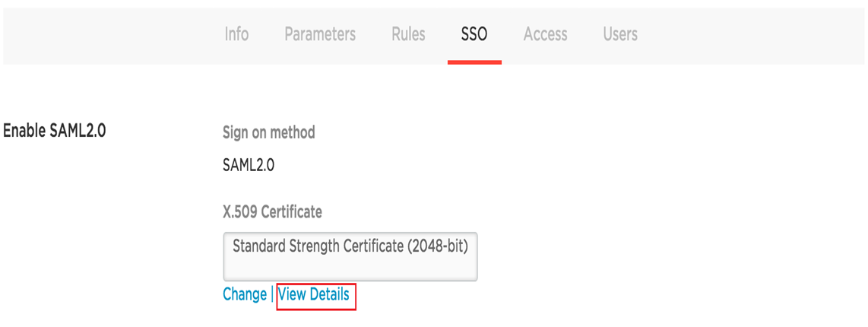Click the X.509 Certificate label
The height and width of the screenshot is (327, 868).
[272, 212]
